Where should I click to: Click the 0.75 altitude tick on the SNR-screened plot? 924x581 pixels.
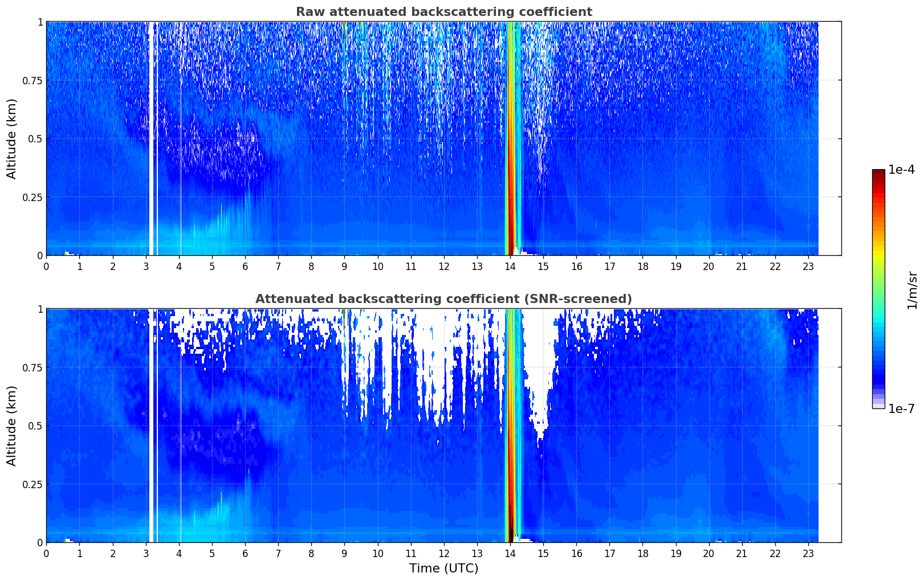click(x=32, y=367)
